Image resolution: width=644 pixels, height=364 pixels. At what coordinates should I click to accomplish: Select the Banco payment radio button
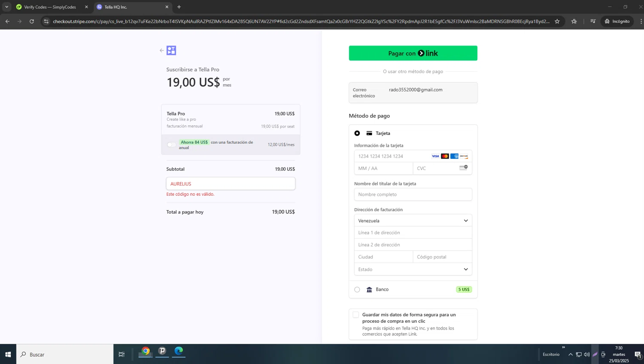click(357, 290)
